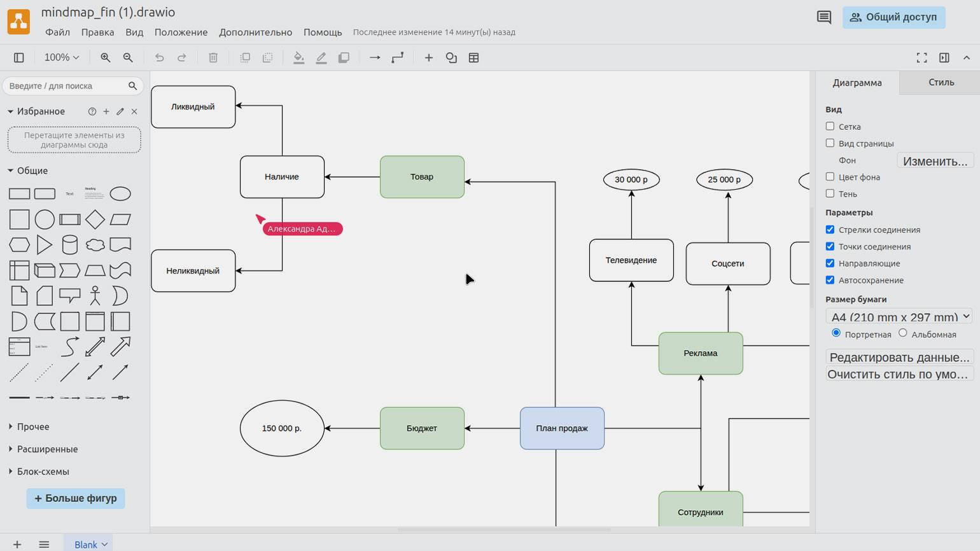Close the Favorites section with X icon
The width and height of the screenshot is (980, 551).
click(134, 111)
